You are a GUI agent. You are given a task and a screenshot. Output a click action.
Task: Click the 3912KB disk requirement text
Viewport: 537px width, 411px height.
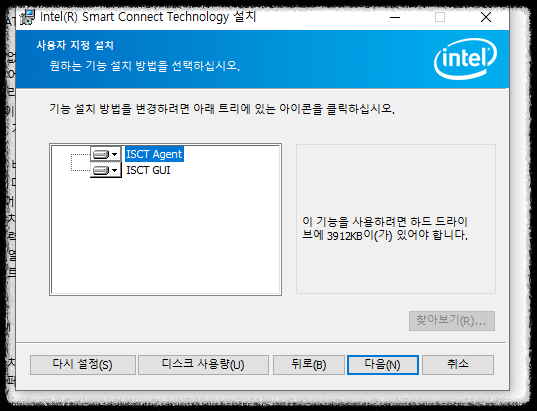pos(385,228)
